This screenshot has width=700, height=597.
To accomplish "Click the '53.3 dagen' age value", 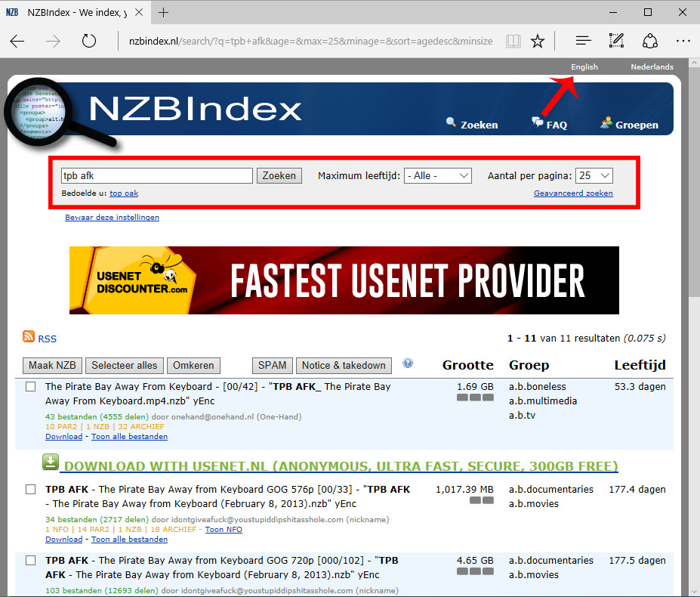I will coord(640,386).
